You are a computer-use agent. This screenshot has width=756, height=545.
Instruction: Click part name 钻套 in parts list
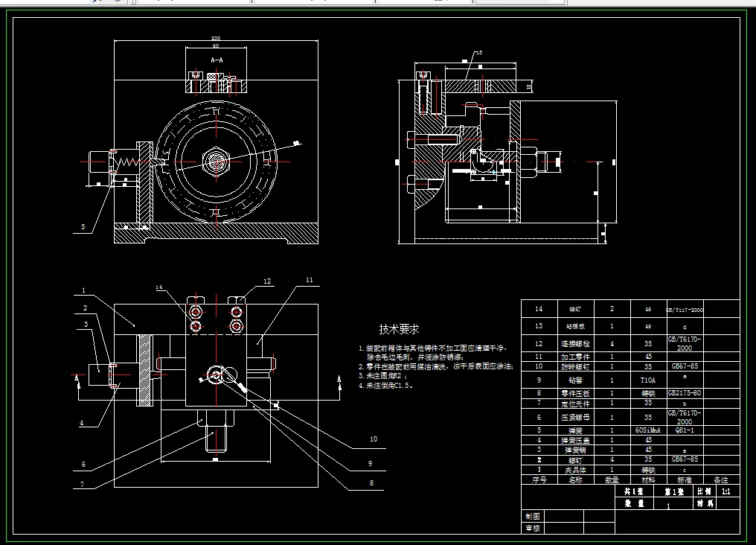click(x=575, y=380)
